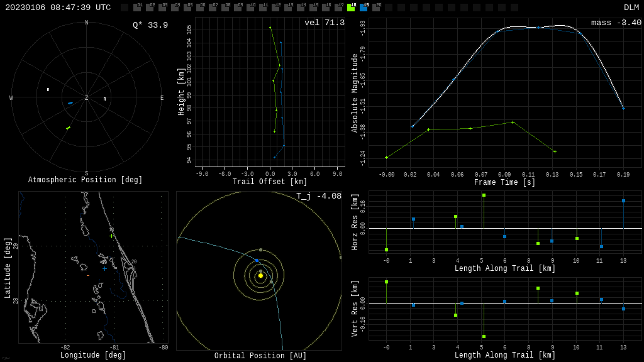Viewport: 644px width, 362px height.
Task: Click the blue meteor trail on polar plot
Action: coord(70,103)
